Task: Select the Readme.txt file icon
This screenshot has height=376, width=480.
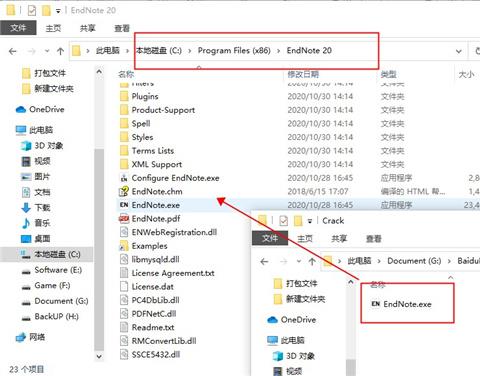Action: (124, 327)
